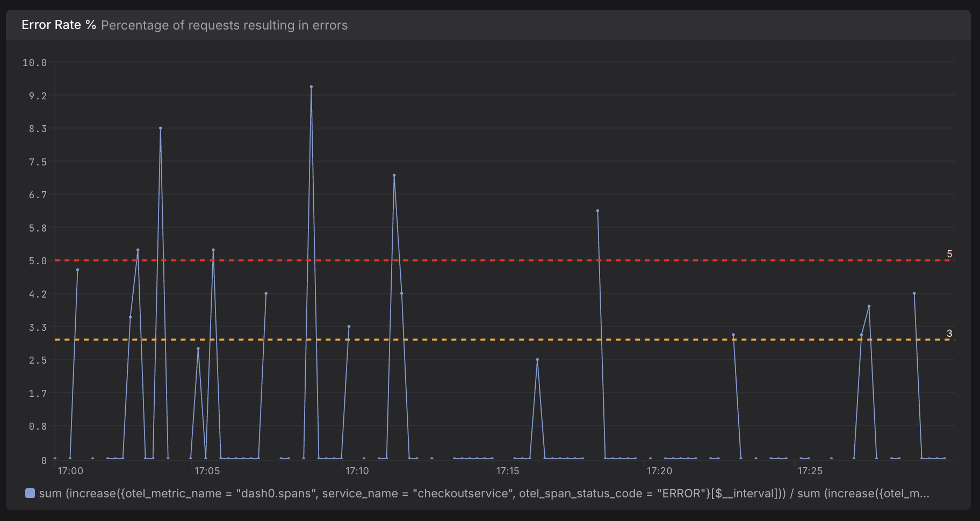The image size is (980, 521).
Task: Click the orange threshold label 3
Action: tap(949, 334)
